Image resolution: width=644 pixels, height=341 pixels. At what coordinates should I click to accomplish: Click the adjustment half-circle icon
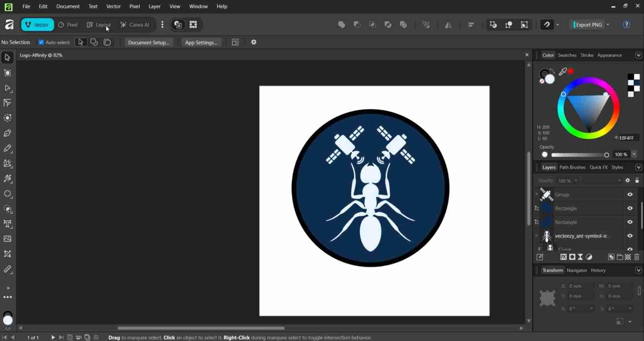(x=589, y=257)
